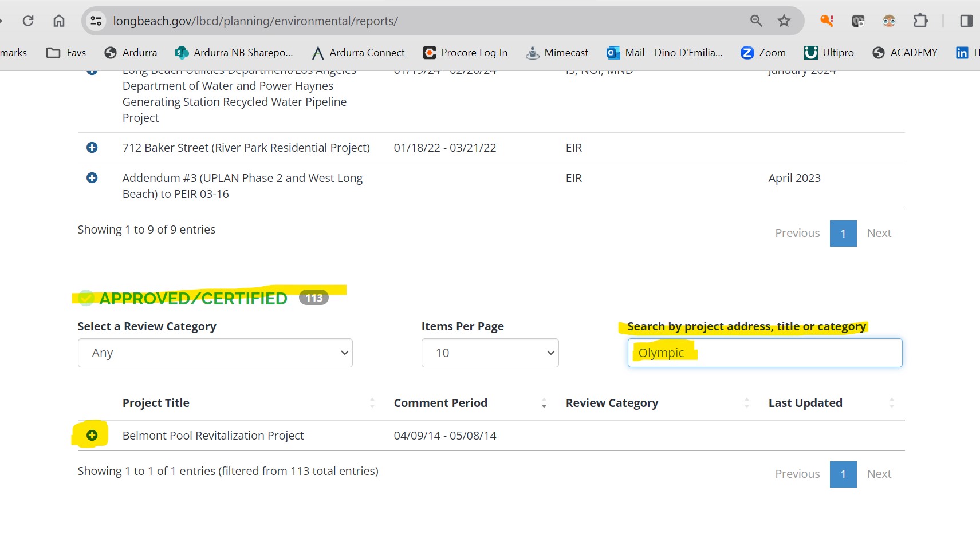Bookmark this page with the star icon

pyautogui.click(x=784, y=21)
